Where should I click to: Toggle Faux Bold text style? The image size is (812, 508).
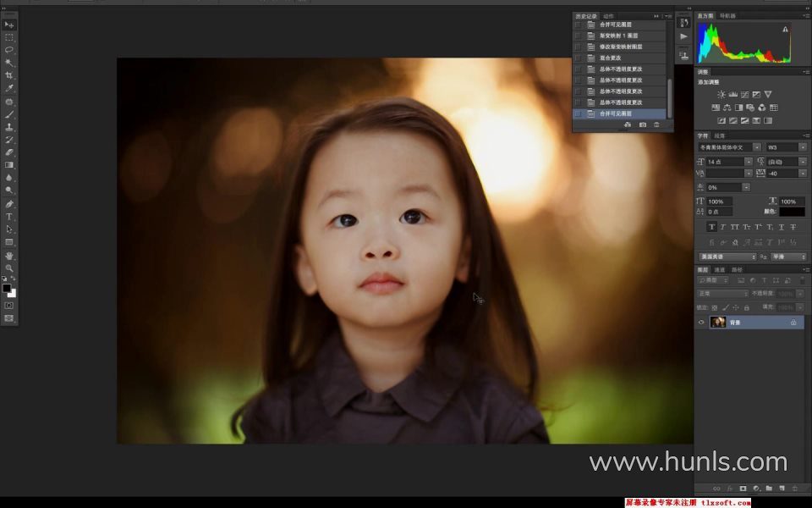[711, 227]
